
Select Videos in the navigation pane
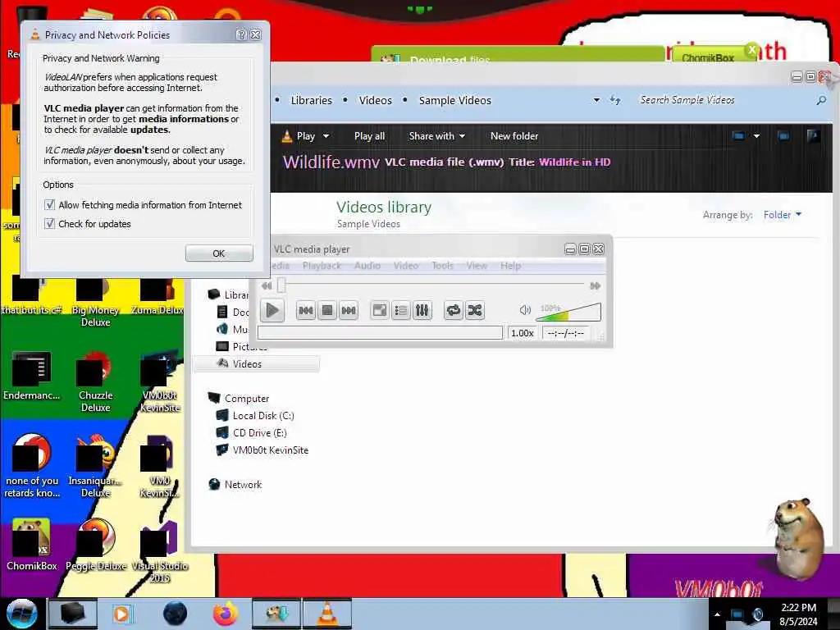257,363
